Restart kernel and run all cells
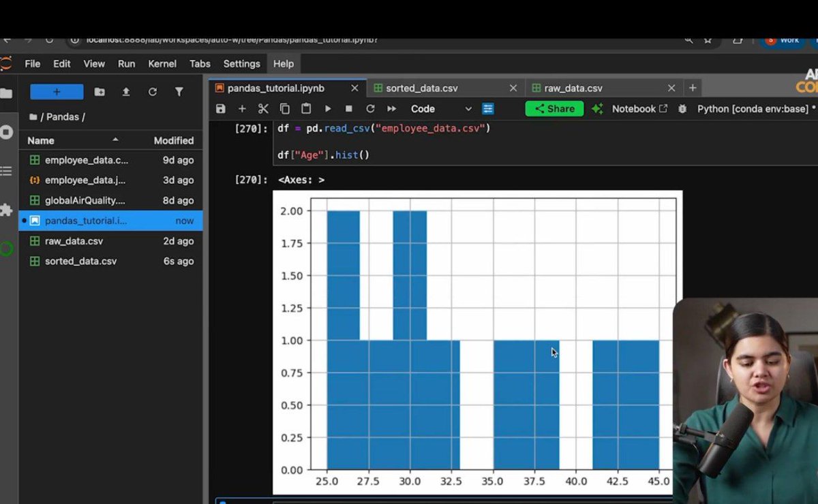The image size is (818, 504). click(392, 109)
